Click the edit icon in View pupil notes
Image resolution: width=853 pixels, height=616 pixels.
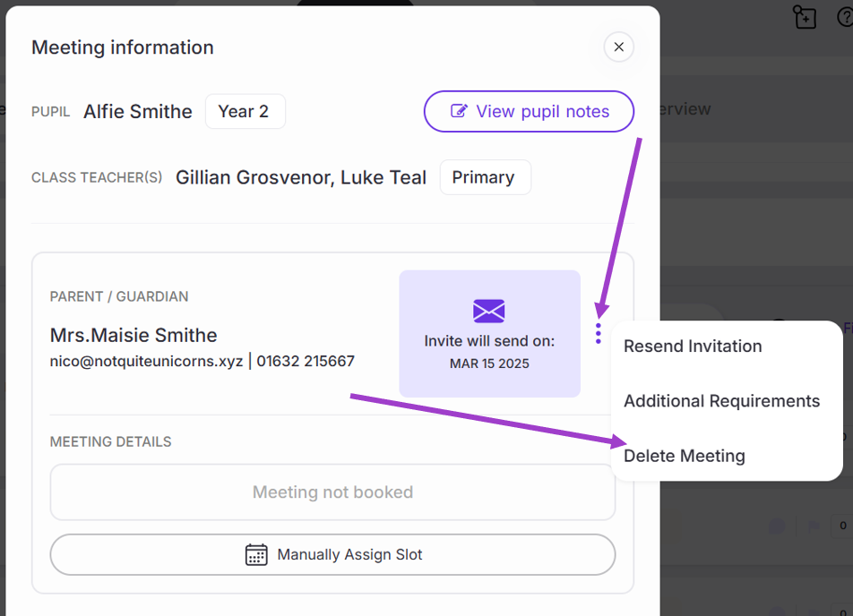point(459,112)
